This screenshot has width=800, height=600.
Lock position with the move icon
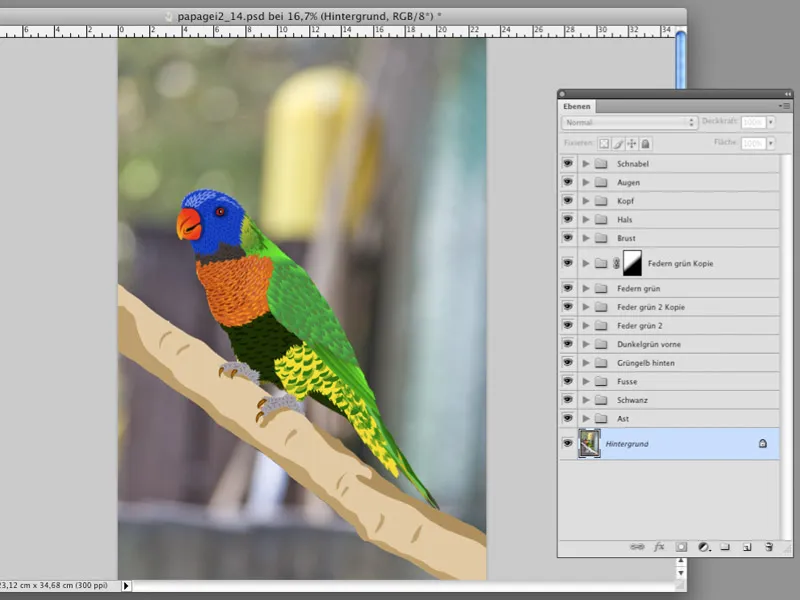[632, 143]
